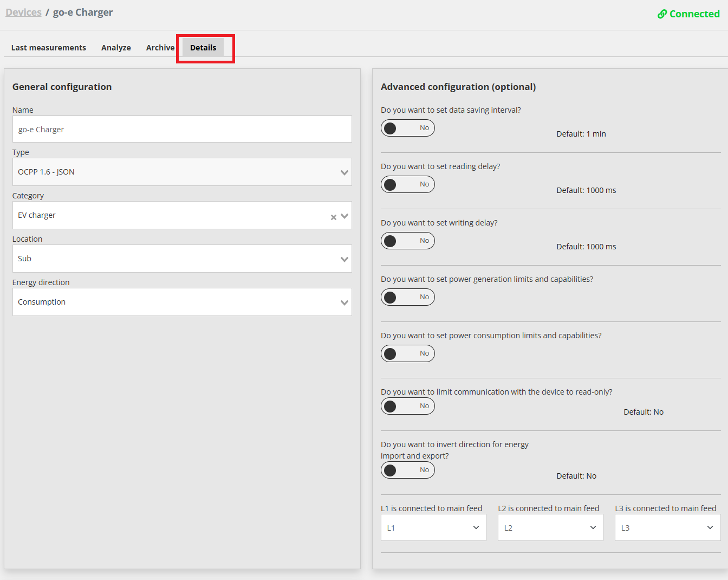Clear the EV charger category selection
The height and width of the screenshot is (580, 728).
click(334, 217)
